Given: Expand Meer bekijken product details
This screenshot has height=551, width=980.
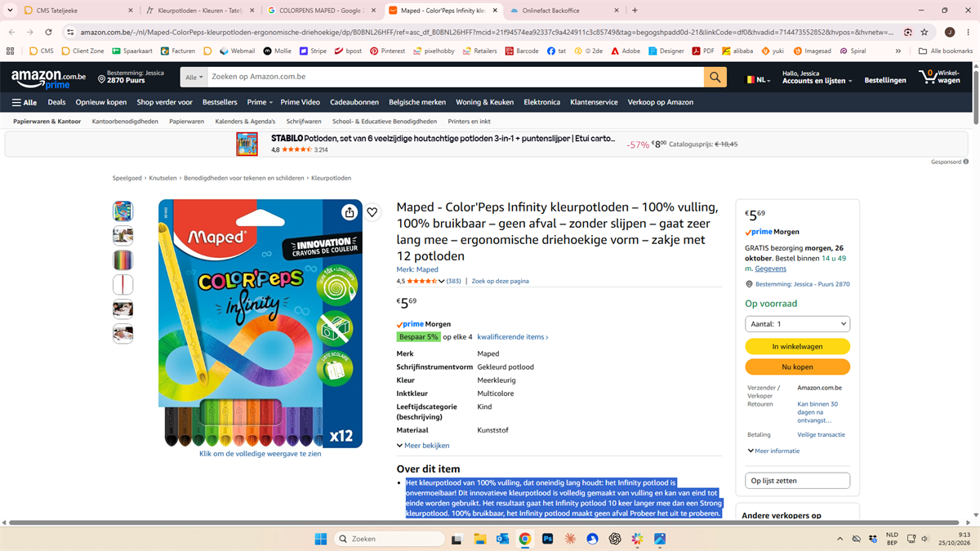Looking at the screenshot, I should [423, 446].
